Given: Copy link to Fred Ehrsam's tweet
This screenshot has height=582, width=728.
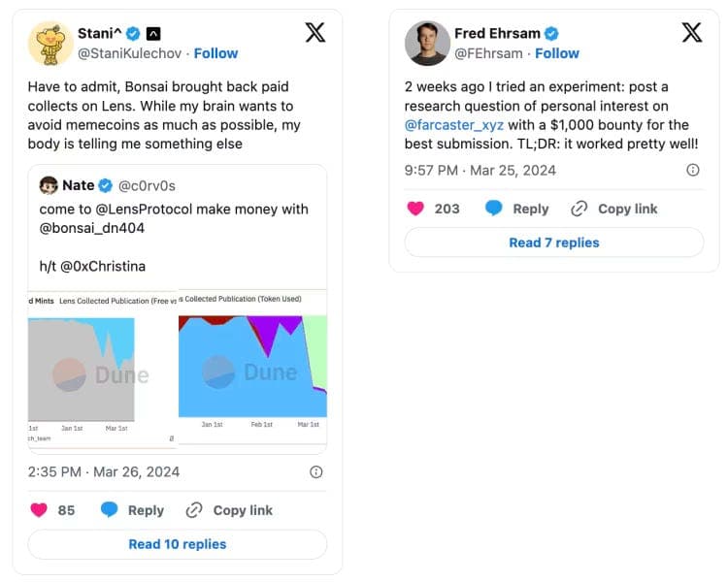Looking at the screenshot, I should 613,209.
